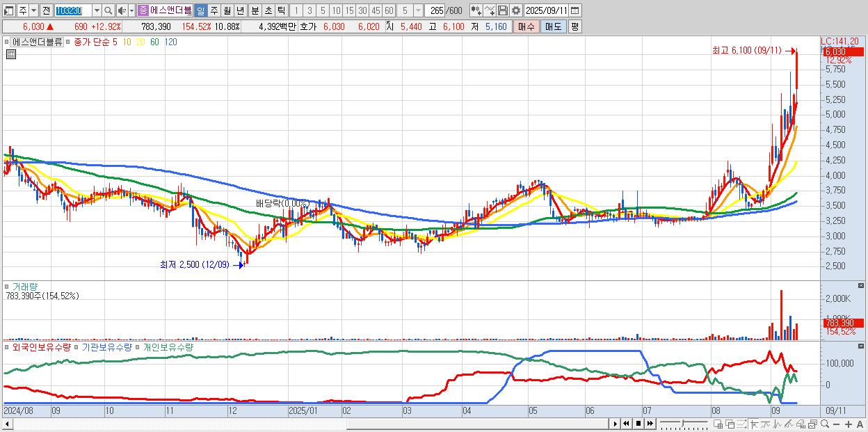Screen dimensions: 868x432
Task: Open the custom interval dropdown showing 5
Action: click(418, 10)
